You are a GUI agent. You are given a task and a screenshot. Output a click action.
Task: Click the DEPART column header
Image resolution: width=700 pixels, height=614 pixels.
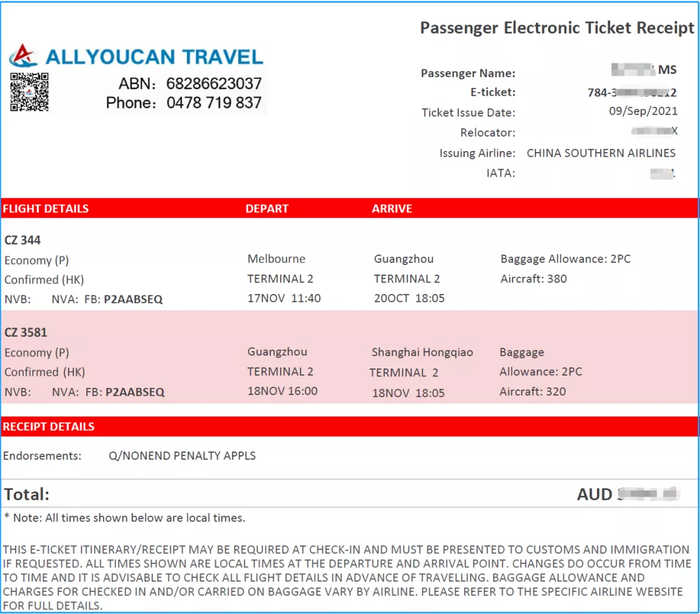[267, 209]
